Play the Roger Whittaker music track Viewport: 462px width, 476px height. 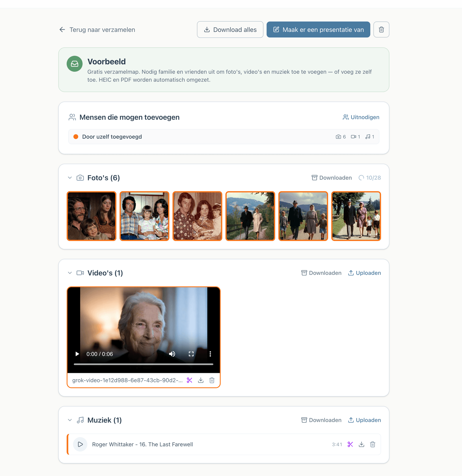[80, 444]
